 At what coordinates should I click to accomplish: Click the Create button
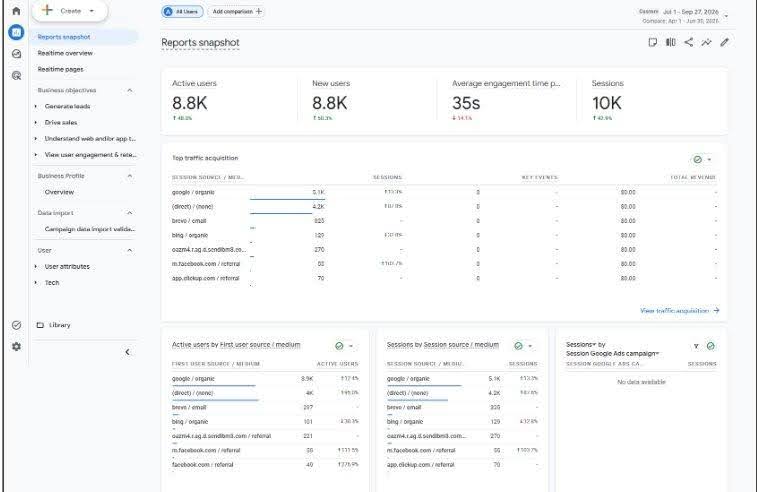(x=70, y=11)
